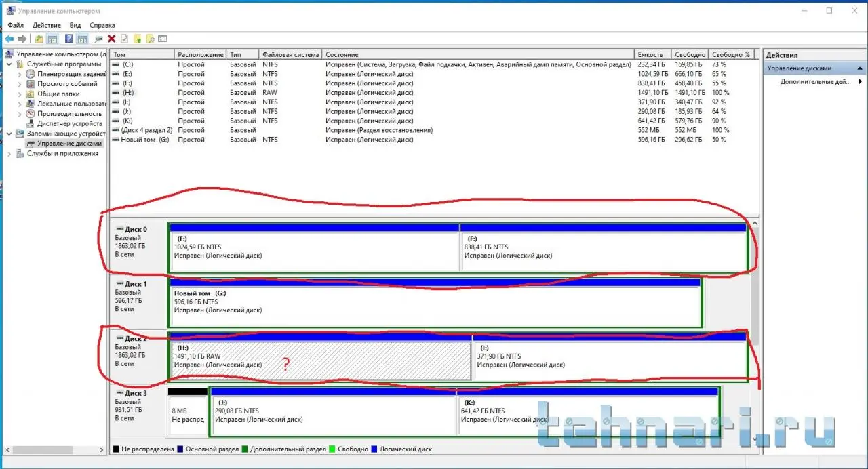Select the (E:) 1024,59 ГБ partition block

pos(314,249)
